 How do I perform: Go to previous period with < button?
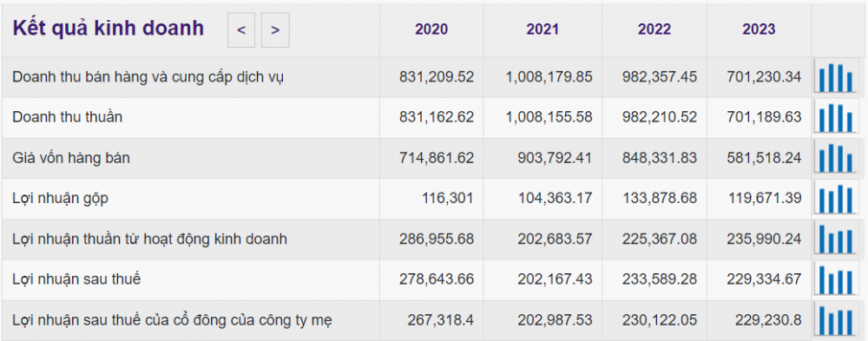click(x=241, y=30)
